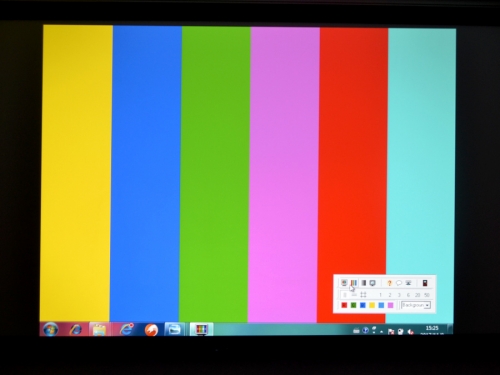Click the display icon after the speech bubble
Image resolution: width=500 pixels, height=375 pixels.
pos(408,283)
